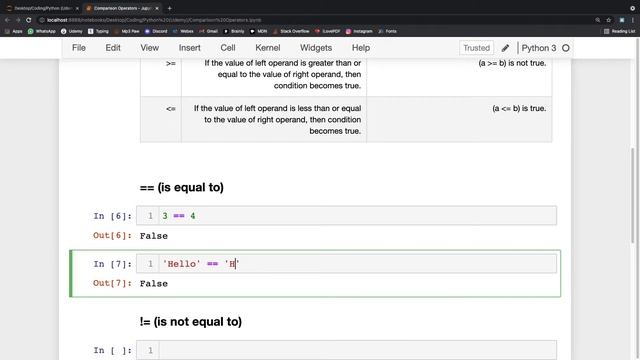This screenshot has height=360, width=640.
Task: Bookmark this page with the star icon
Action: [x=609, y=20]
